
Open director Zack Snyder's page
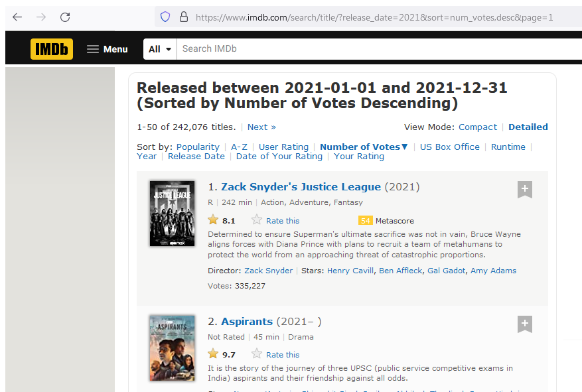(x=268, y=271)
